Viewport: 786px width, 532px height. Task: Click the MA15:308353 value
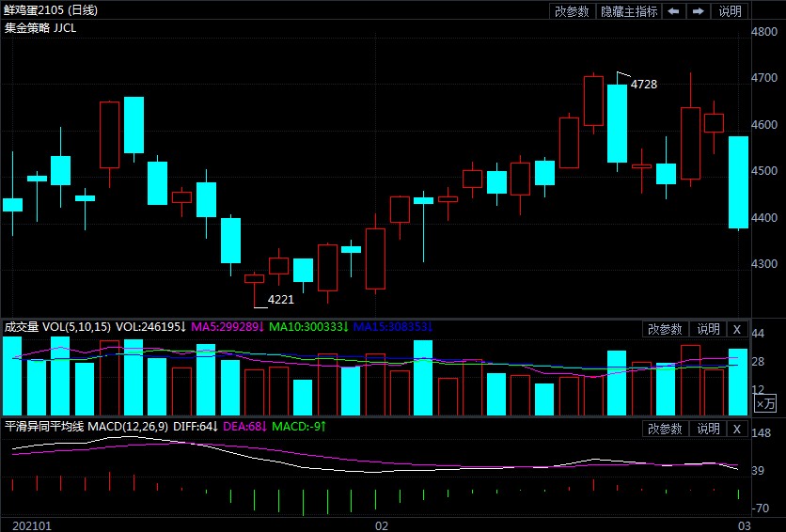pos(393,327)
